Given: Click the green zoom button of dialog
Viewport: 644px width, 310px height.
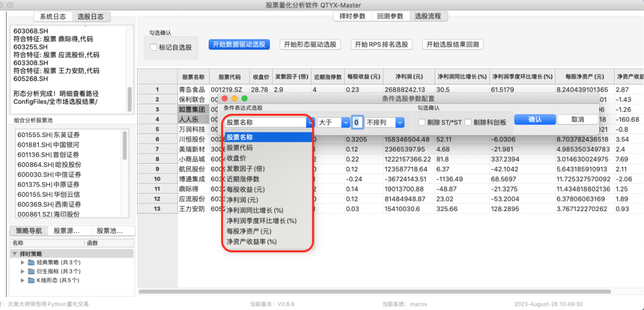Looking at the screenshot, I should (245, 98).
